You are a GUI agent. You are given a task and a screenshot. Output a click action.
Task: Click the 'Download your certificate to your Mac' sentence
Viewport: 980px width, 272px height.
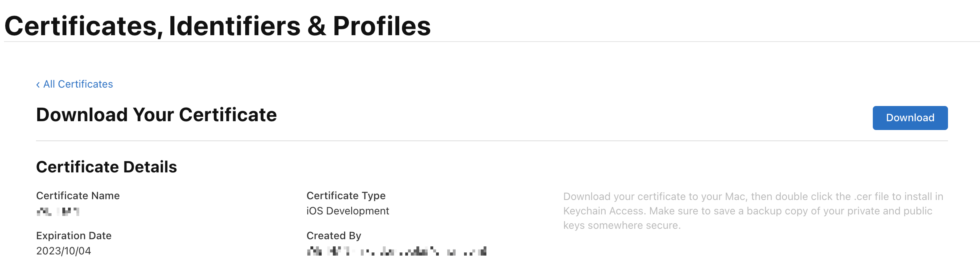tap(655, 196)
